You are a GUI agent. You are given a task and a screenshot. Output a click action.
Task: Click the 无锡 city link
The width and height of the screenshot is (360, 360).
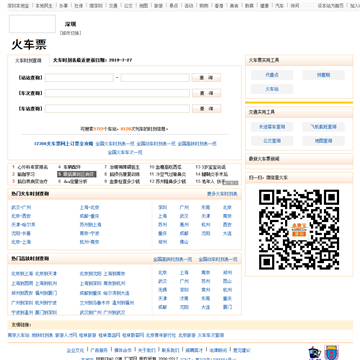point(162,290)
